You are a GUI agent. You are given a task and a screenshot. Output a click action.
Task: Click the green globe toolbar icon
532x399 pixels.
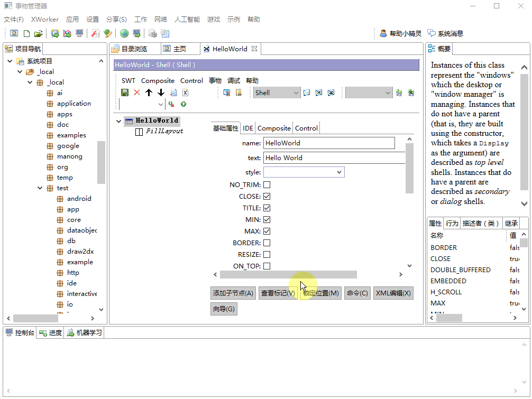124,33
